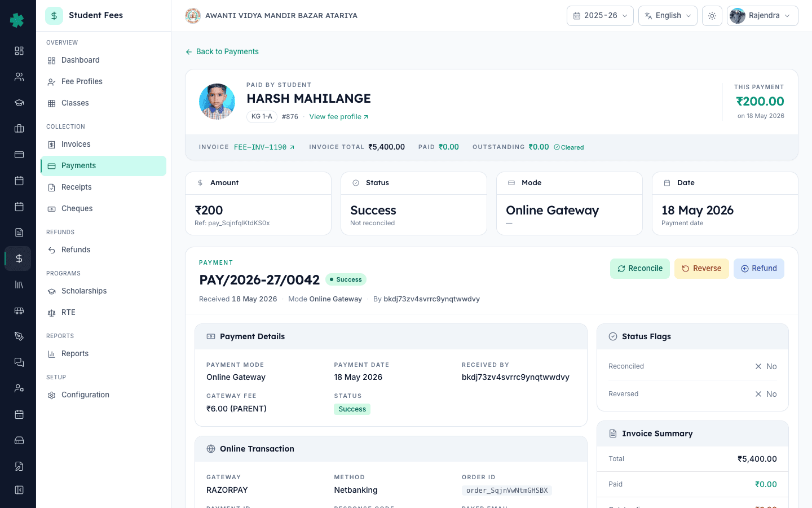Open Receipts in the sidebar

[103, 187]
